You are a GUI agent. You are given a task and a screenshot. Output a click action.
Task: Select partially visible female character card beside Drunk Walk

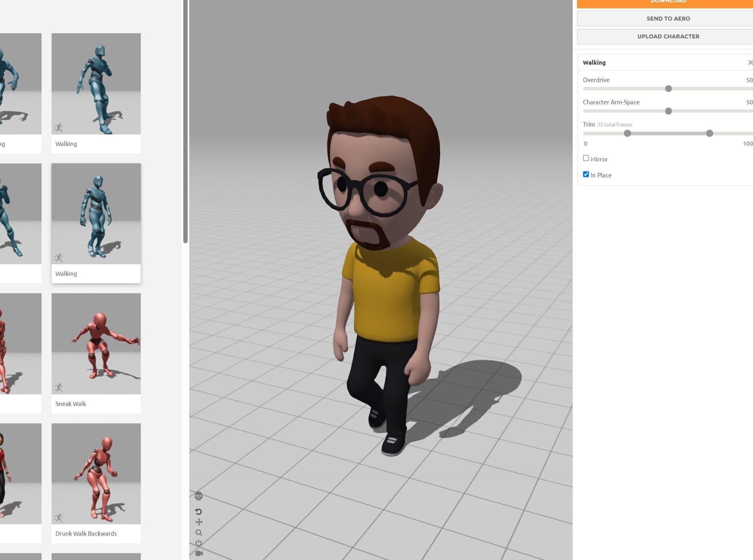pos(21,483)
